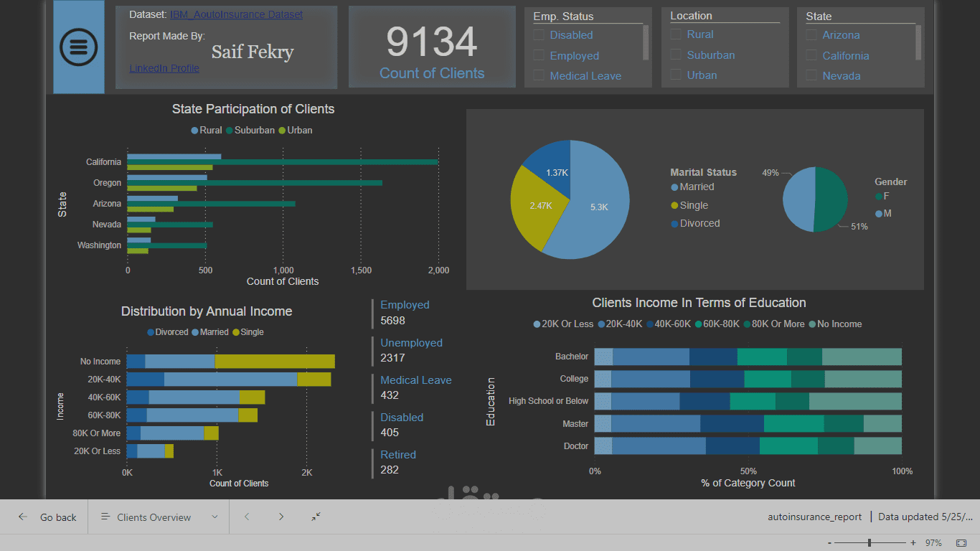This screenshot has width=980, height=551.
Task: Click the Washington state axis label
Action: tap(100, 245)
